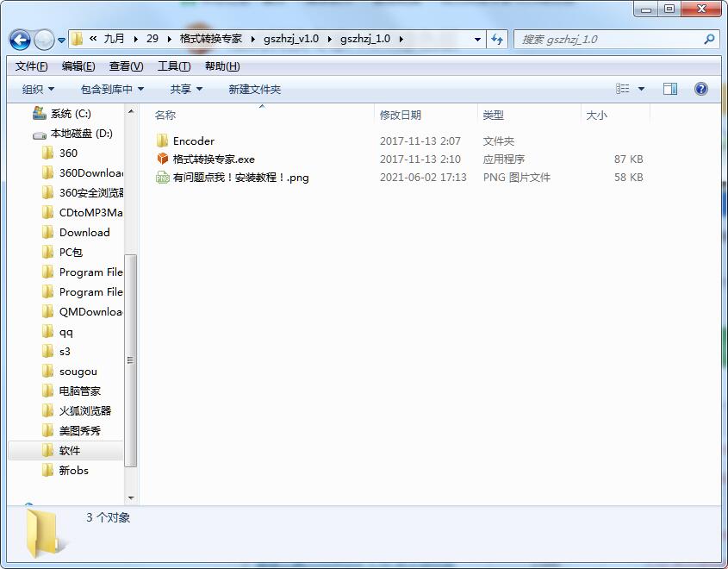The image size is (728, 569).
Task: Open Download folder in navigation pane
Action: (76, 232)
